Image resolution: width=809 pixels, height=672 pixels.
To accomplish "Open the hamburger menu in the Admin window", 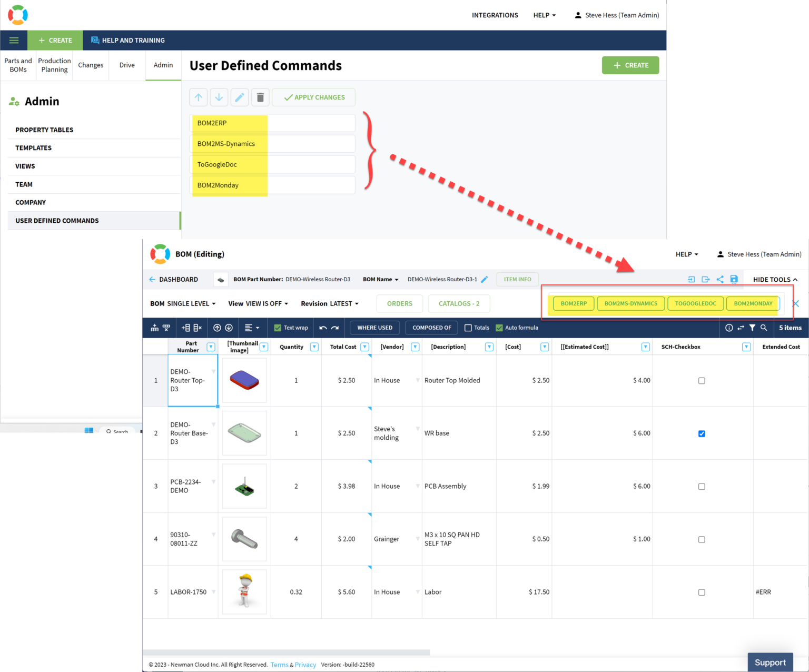I will (x=14, y=40).
